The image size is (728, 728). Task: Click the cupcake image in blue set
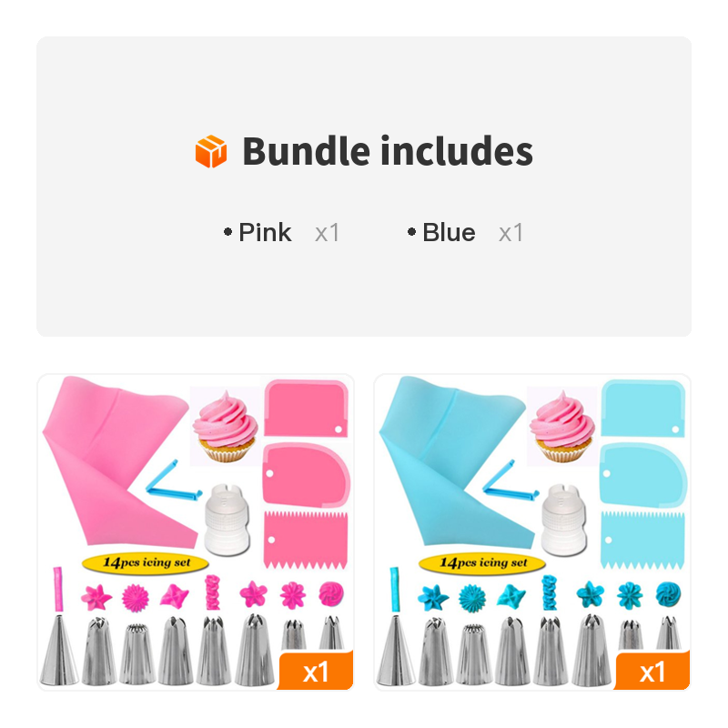(562, 426)
